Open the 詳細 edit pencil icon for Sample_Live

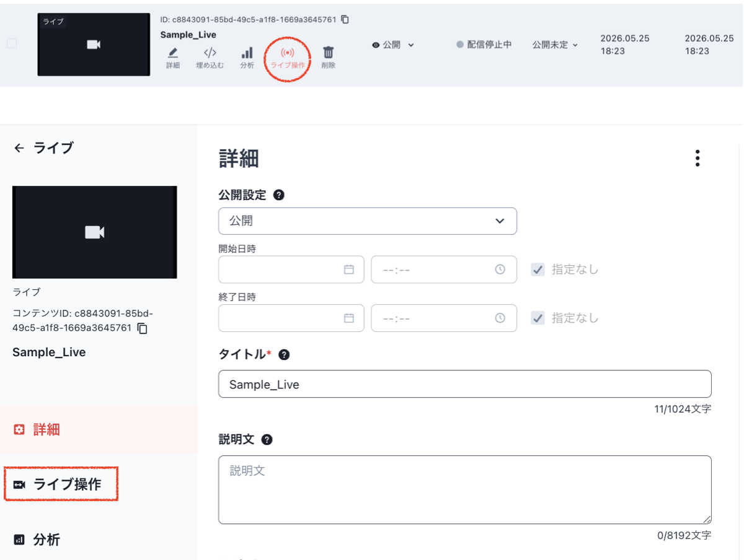[x=173, y=58]
